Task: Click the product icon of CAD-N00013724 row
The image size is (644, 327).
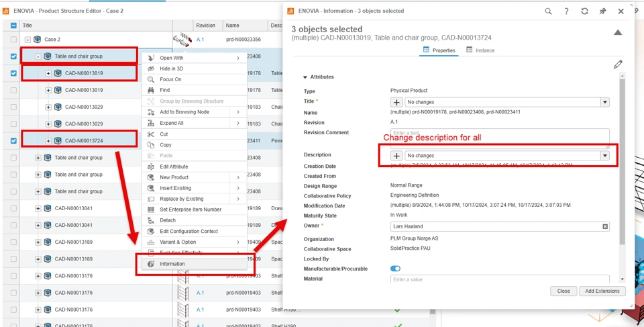Action: tap(58, 141)
